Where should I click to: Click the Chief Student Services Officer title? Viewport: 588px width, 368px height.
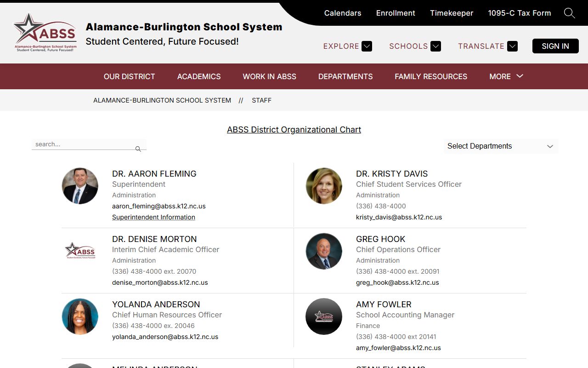(409, 184)
